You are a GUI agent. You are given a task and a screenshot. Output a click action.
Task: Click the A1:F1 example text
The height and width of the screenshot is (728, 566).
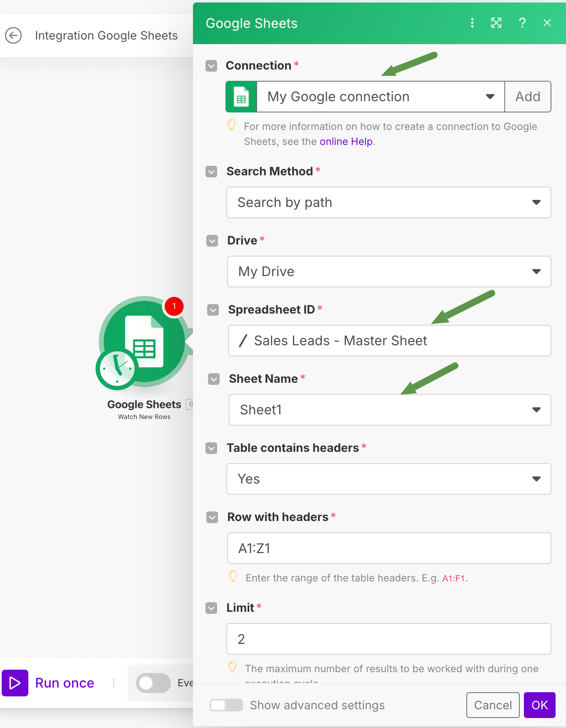tap(453, 578)
